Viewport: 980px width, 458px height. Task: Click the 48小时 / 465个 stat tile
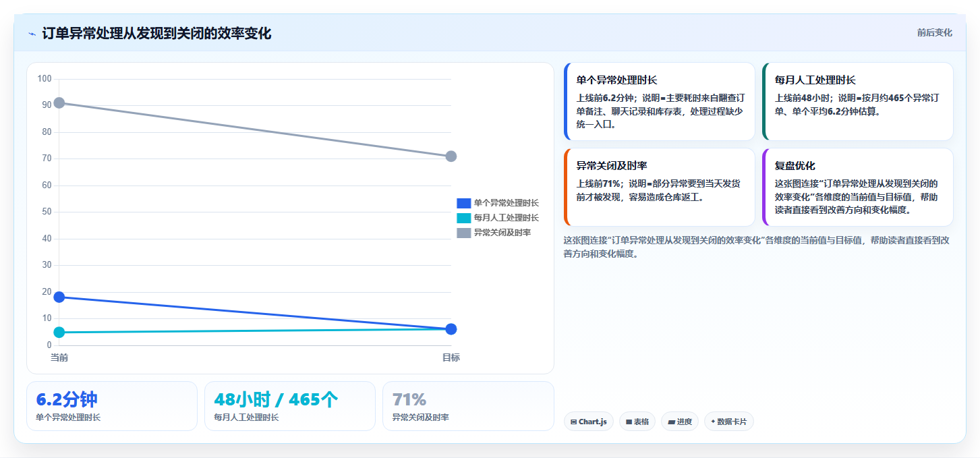click(290, 406)
